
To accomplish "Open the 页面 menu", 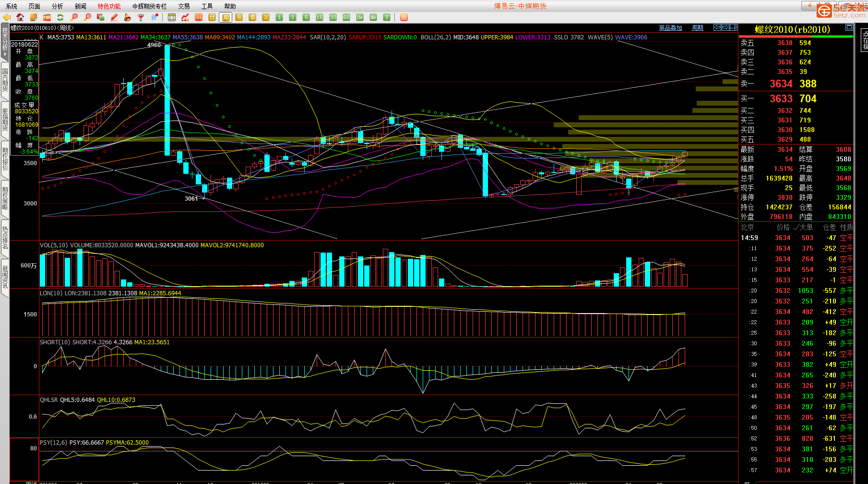I will click(x=35, y=6).
